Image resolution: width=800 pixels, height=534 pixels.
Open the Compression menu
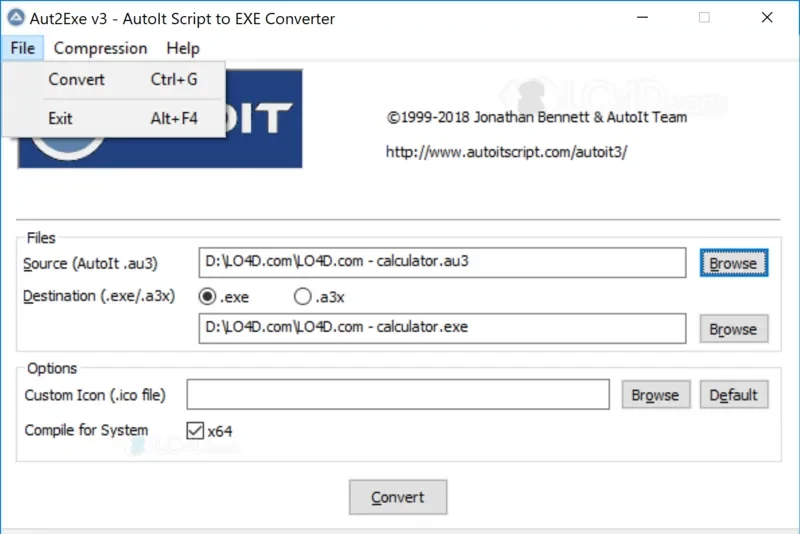click(x=101, y=48)
